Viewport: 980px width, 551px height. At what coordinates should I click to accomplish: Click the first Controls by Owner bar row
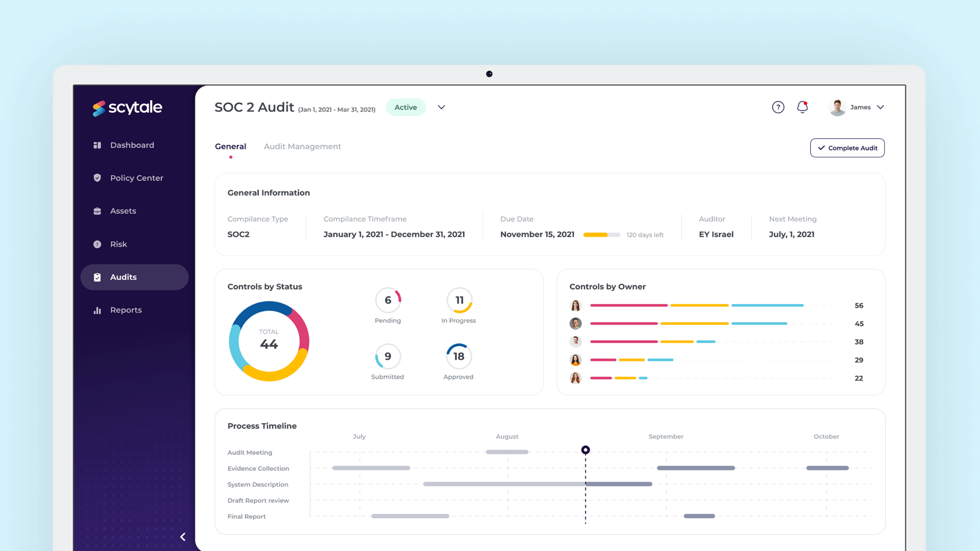(716, 306)
